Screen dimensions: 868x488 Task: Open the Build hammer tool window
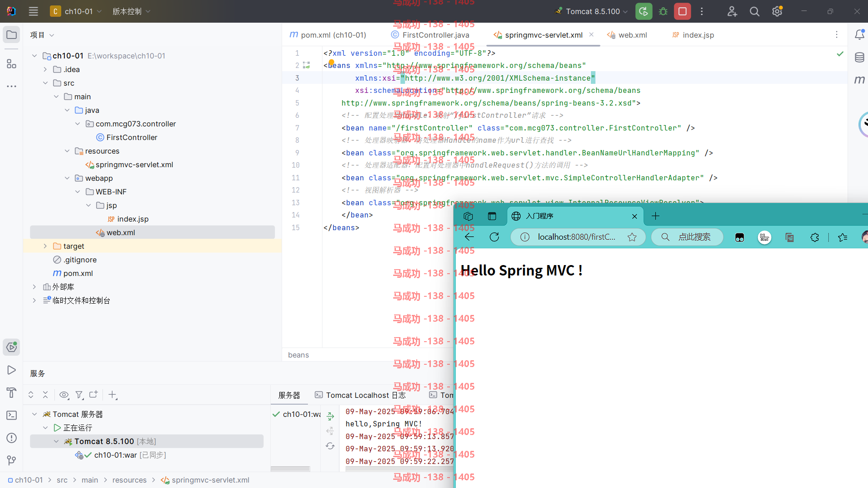pos(12,393)
